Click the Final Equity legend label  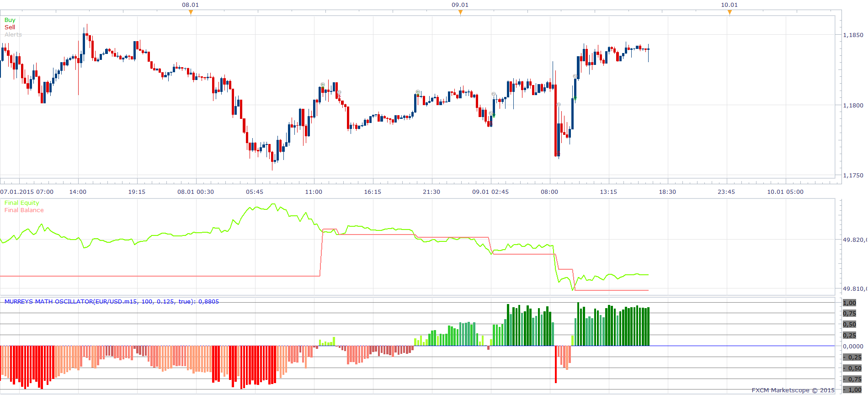tap(21, 203)
